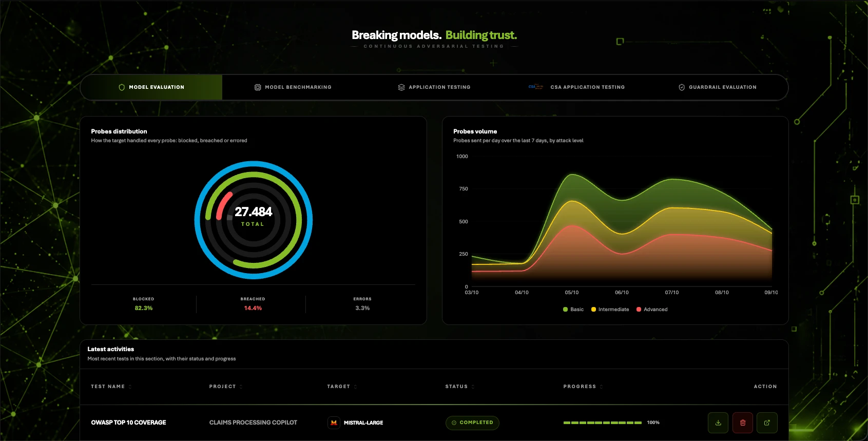Screen dimensions: 868x441
Task: Click the Mistral logo icon in Target column
Action: click(334, 423)
